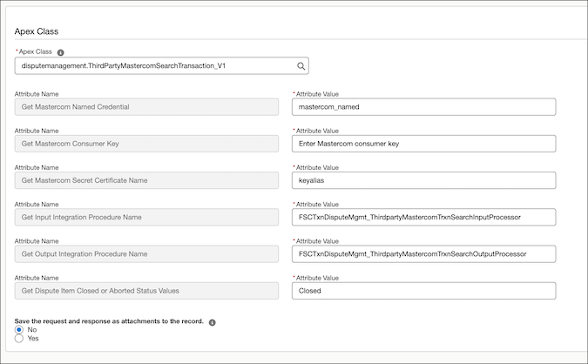
Task: Click the Apex Class lookup input field
Action: click(x=162, y=66)
